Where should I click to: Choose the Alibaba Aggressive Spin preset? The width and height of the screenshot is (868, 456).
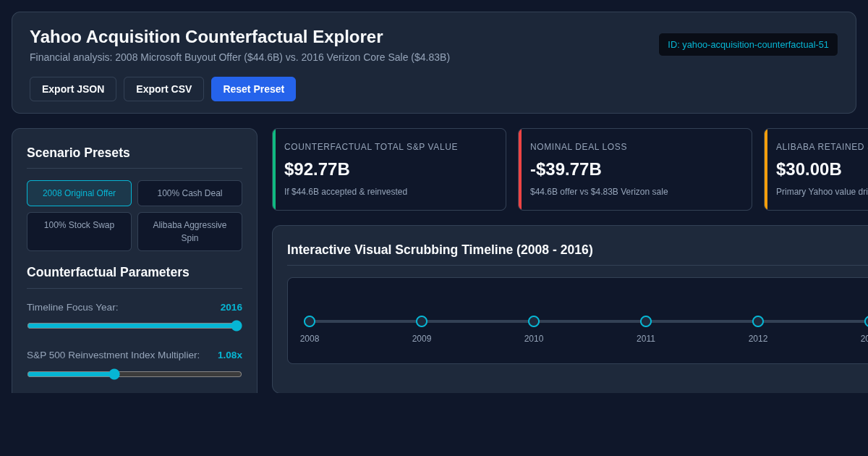click(190, 232)
